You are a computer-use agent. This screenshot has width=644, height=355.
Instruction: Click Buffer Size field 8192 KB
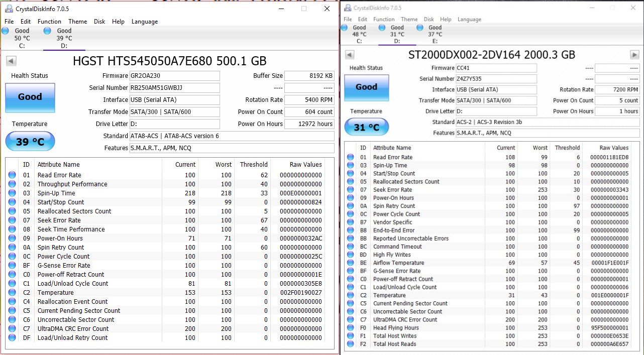coord(309,76)
